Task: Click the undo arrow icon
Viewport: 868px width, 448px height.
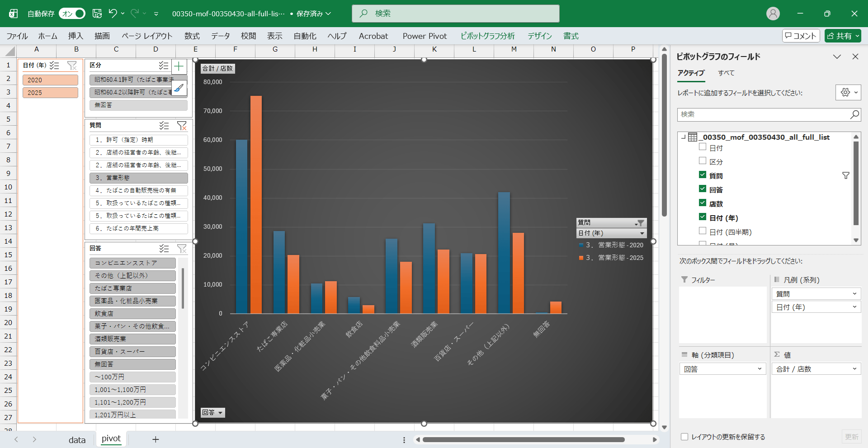Action: 113,14
